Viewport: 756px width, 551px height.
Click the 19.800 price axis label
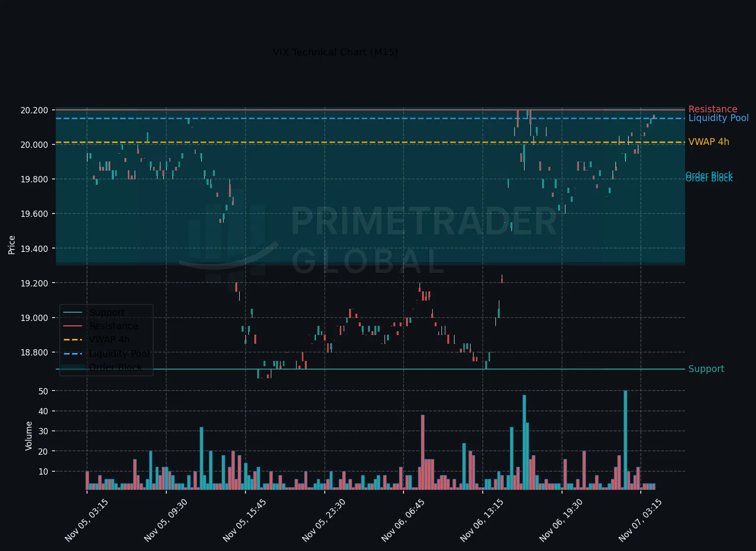pos(34,179)
